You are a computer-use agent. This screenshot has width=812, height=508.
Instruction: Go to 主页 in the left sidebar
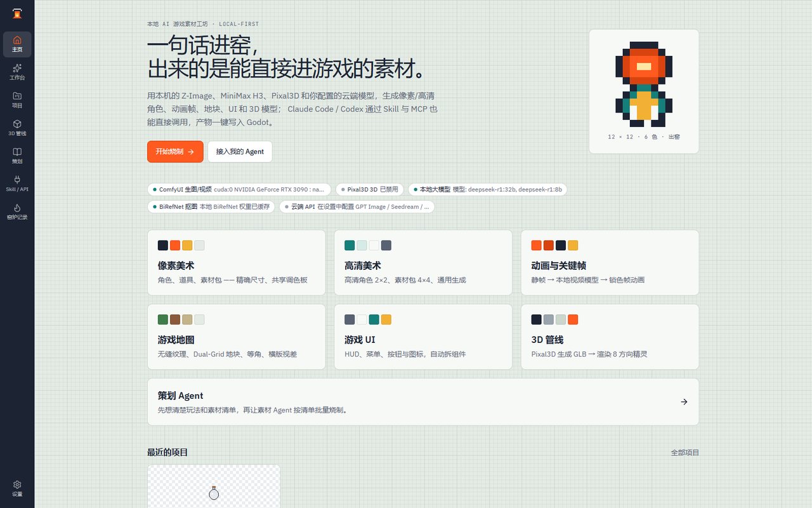tap(17, 44)
